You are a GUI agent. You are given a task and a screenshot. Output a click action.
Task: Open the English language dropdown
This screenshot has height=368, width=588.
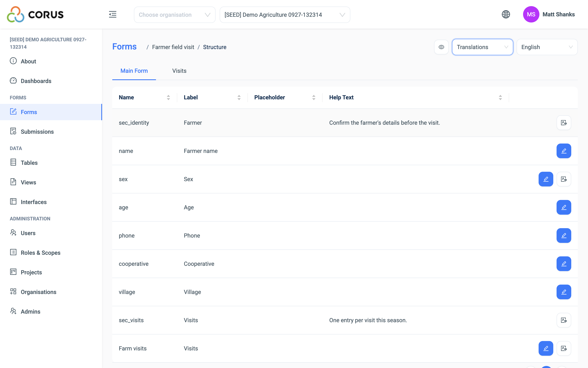click(x=547, y=47)
